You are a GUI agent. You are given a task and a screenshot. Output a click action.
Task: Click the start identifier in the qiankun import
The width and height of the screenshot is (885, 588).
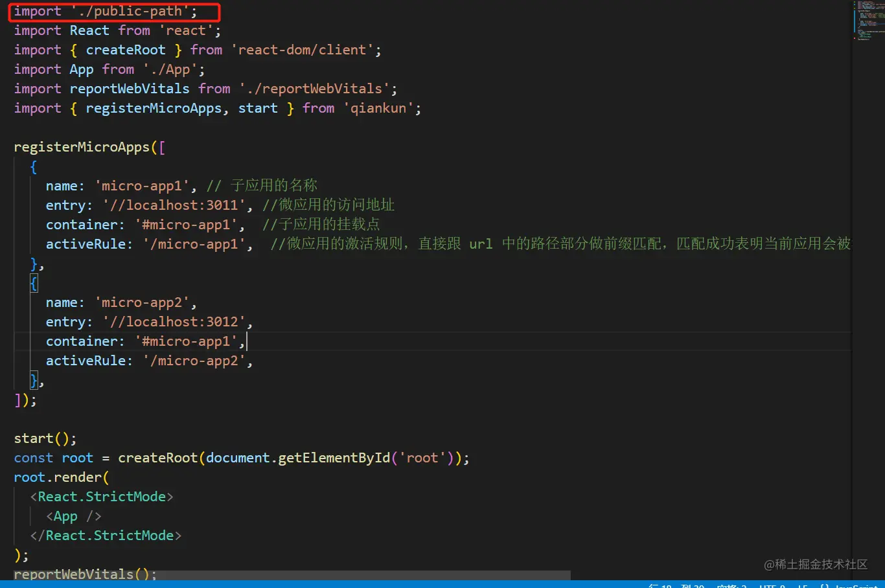tap(258, 108)
